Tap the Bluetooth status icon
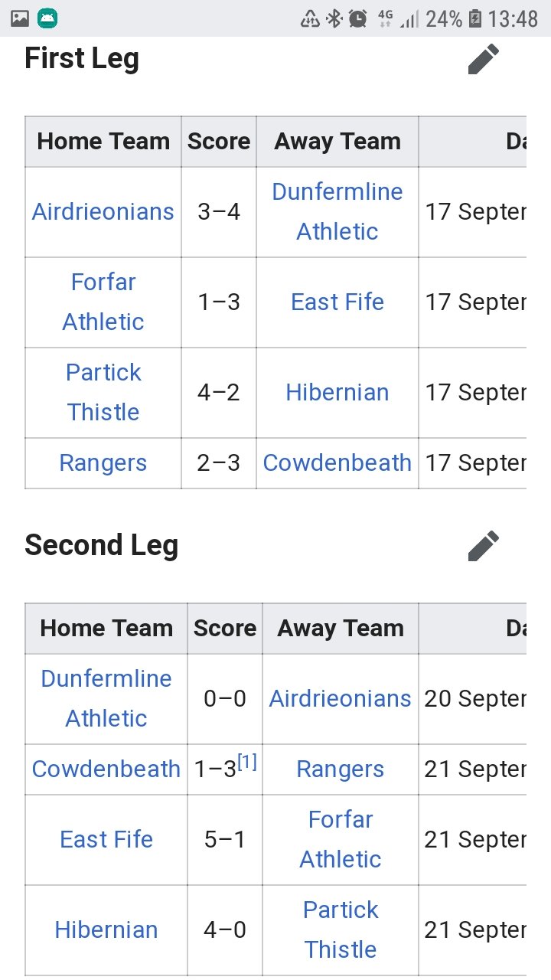 (334, 18)
